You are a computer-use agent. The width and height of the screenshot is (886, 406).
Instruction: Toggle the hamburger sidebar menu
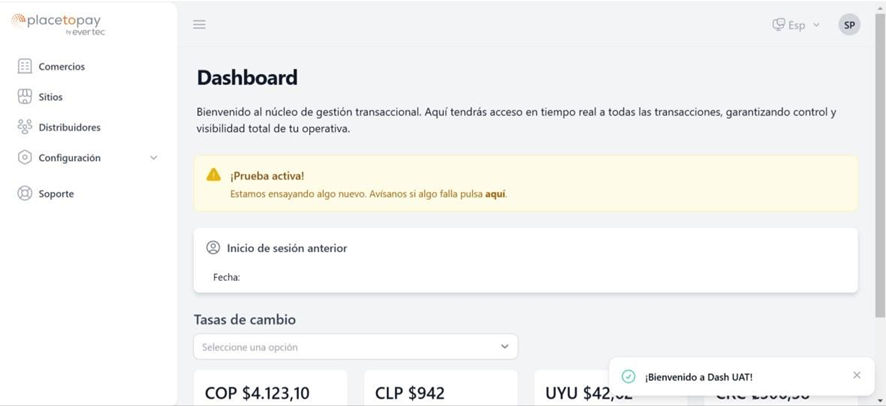(200, 25)
